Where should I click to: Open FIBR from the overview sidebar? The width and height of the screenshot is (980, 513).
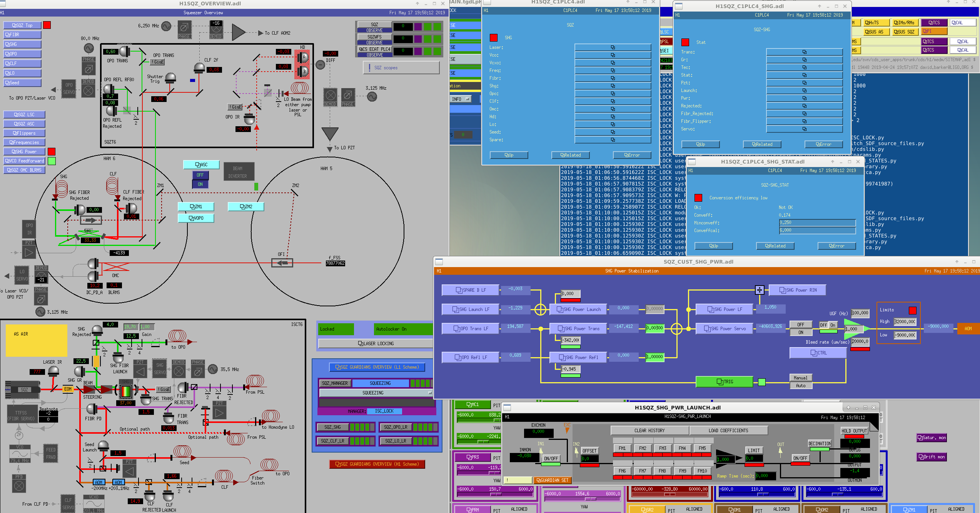pos(22,35)
